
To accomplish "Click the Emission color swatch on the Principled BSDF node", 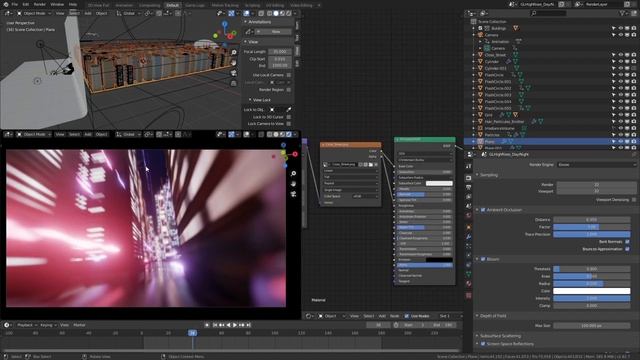I will 439,260.
